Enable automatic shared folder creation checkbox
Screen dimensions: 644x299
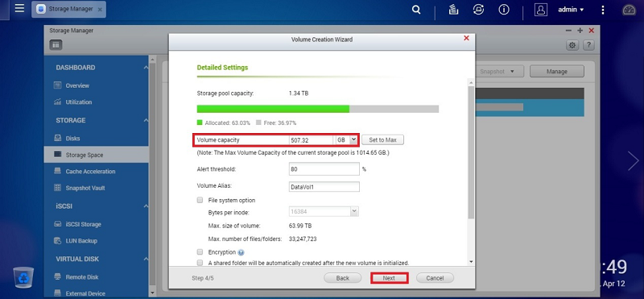pyautogui.click(x=200, y=263)
